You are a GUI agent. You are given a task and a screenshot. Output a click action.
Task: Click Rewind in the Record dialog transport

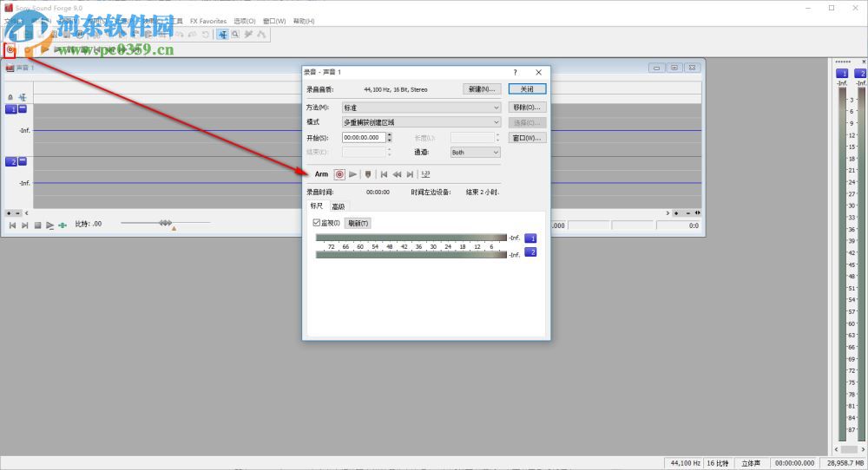pyautogui.click(x=397, y=174)
